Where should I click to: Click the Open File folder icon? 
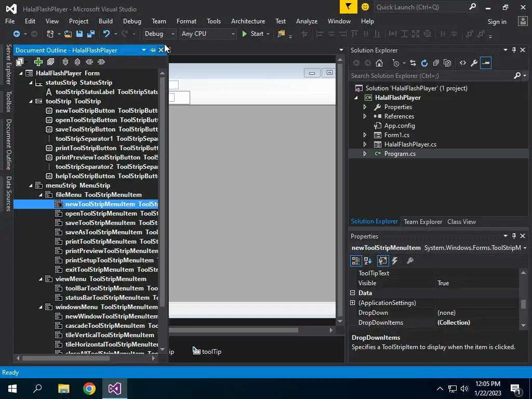[x=68, y=34]
